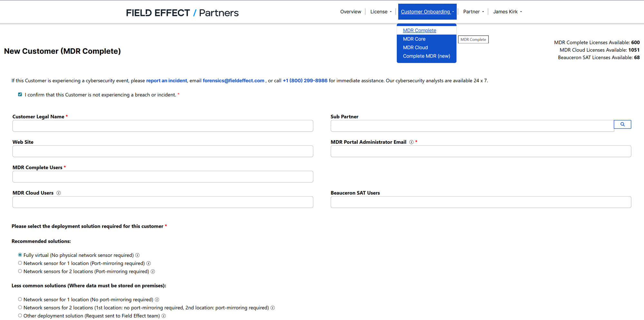Viewport: 644px width, 320px height.
Task: Collapse the Customer Onboarding dropdown
Action: pyautogui.click(x=427, y=12)
